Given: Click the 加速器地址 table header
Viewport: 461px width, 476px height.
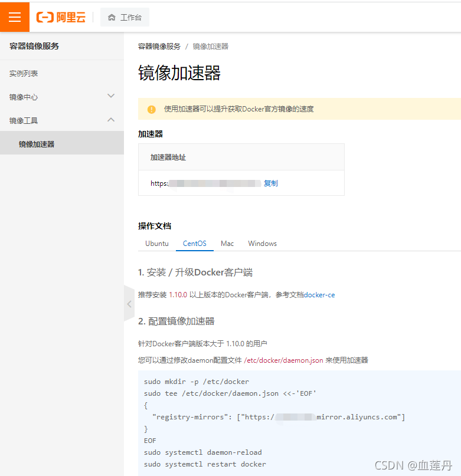Looking at the screenshot, I should pyautogui.click(x=168, y=157).
